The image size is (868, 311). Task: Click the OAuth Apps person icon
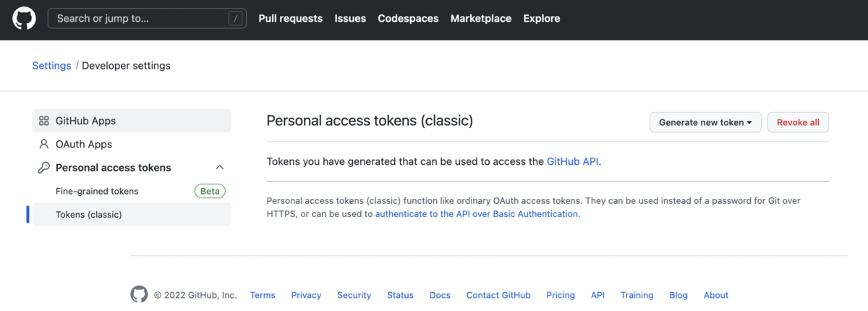(44, 144)
